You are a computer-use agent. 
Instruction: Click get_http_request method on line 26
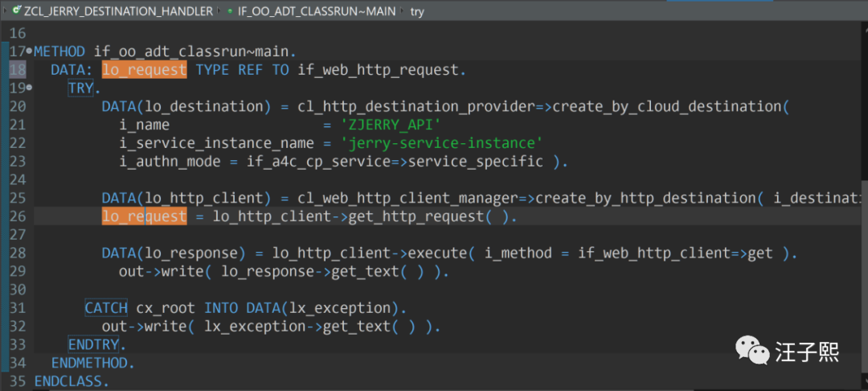tap(416, 216)
